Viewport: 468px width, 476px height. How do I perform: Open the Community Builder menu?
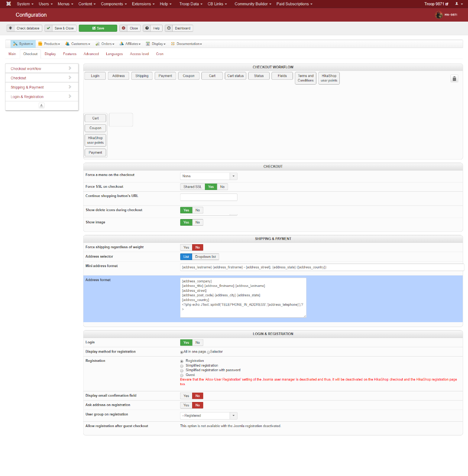(x=253, y=4)
